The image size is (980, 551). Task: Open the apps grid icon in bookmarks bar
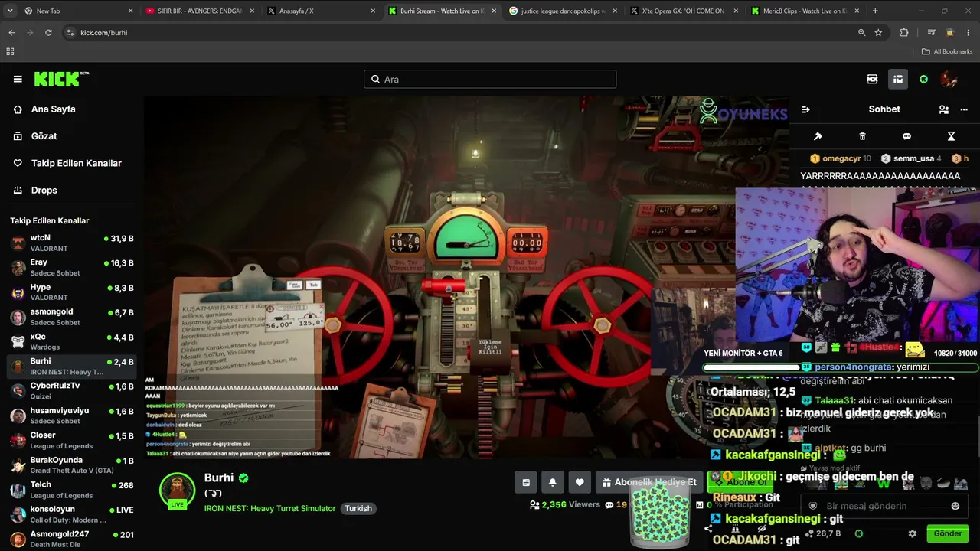(10, 51)
